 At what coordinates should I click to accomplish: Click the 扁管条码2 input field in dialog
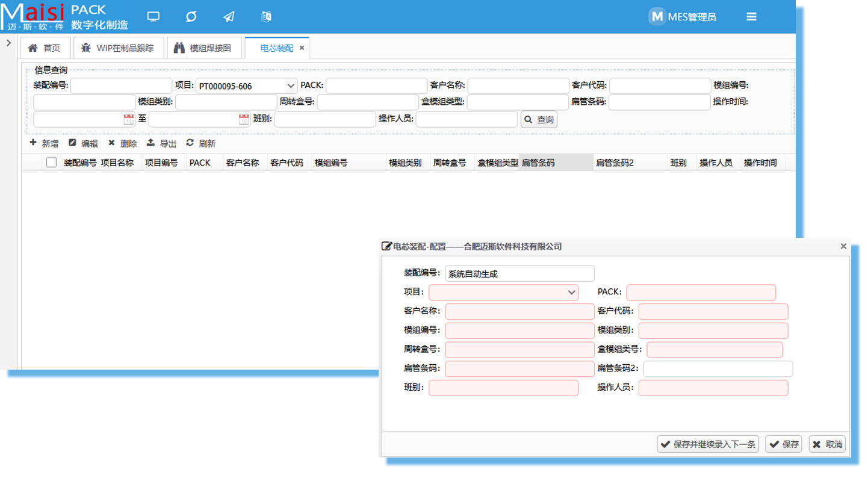point(718,369)
